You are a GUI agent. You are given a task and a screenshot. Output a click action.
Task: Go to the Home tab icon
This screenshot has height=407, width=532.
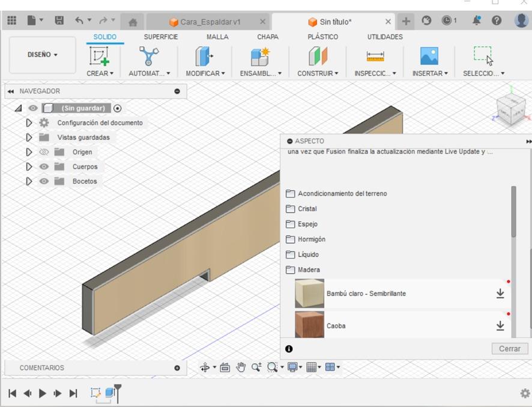click(133, 22)
